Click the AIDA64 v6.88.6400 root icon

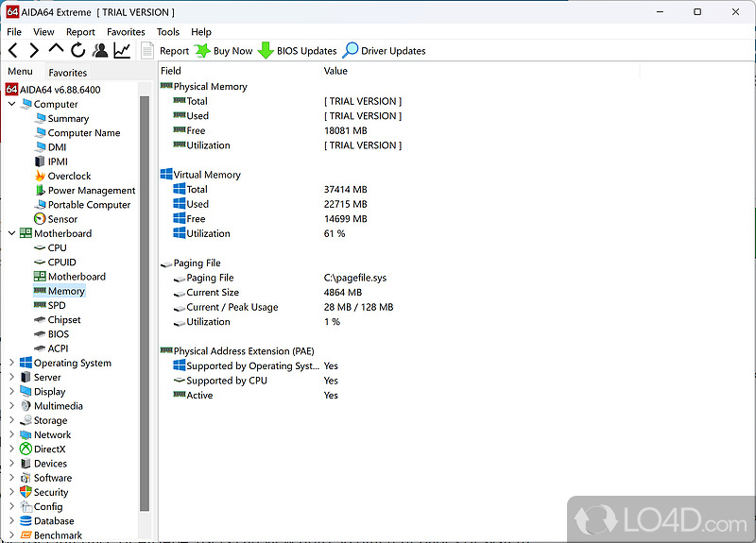11,89
